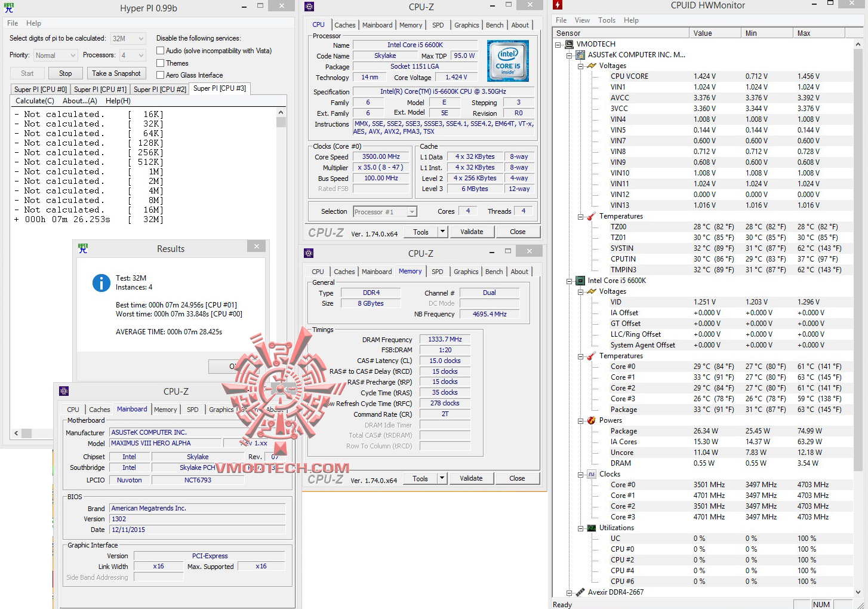Screen dimensions: 868x609
Task: Click the Powers flame icon in HWMonitor
Action: tap(592, 420)
